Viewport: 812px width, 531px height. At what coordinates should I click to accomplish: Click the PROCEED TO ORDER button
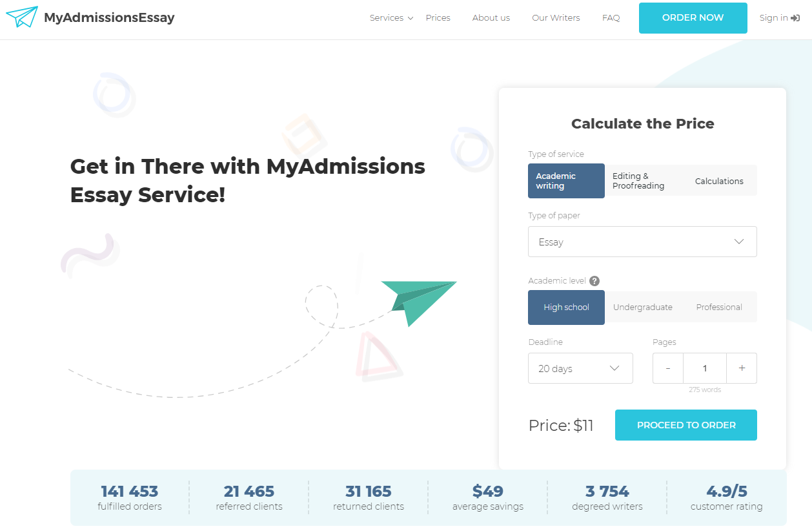click(685, 425)
